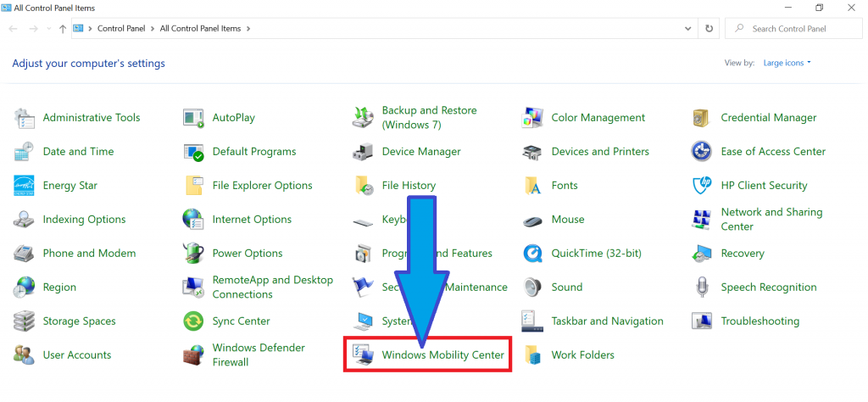The image size is (868, 402).
Task: Open the Programs and Features icon
Action: pyautogui.click(x=363, y=254)
